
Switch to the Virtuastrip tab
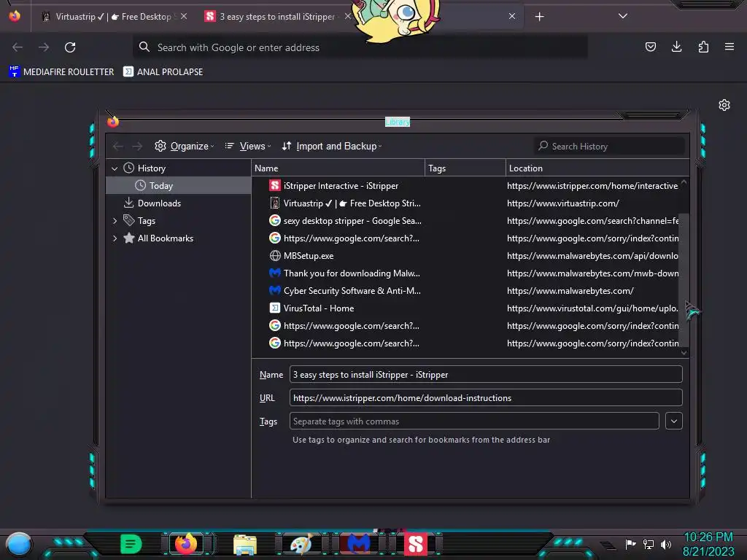coord(113,17)
